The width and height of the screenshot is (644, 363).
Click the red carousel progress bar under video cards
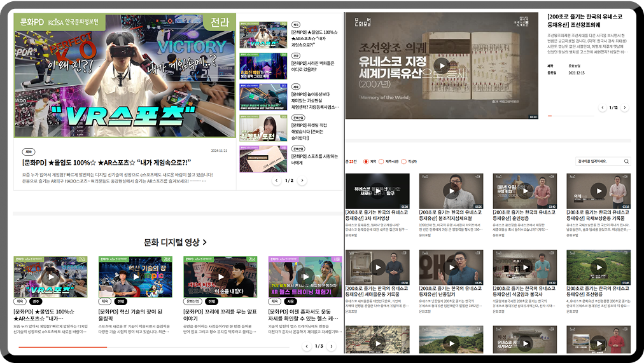(x=62, y=347)
